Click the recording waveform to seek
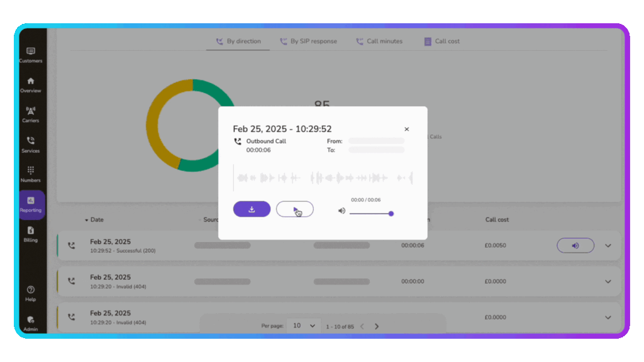644x362 pixels. (x=323, y=178)
